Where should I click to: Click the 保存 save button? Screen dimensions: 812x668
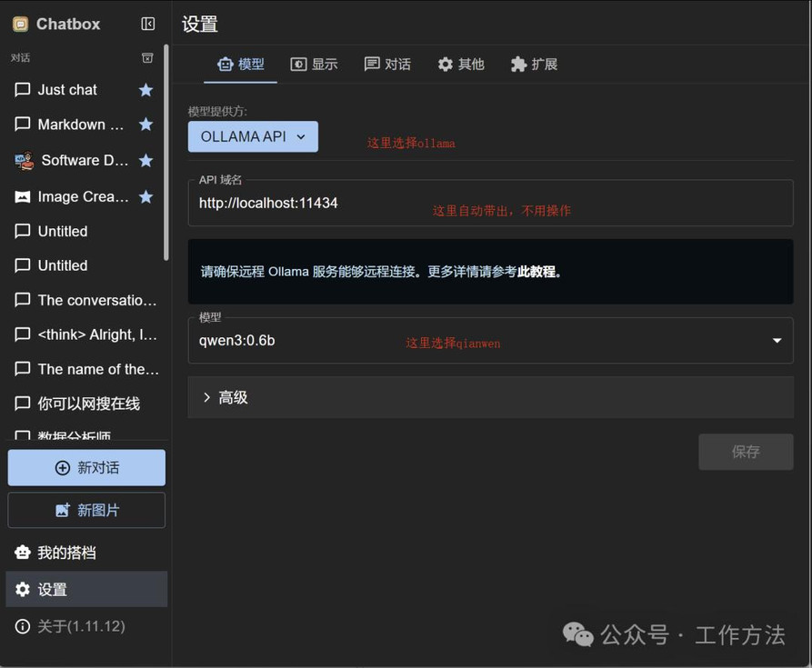(x=746, y=452)
